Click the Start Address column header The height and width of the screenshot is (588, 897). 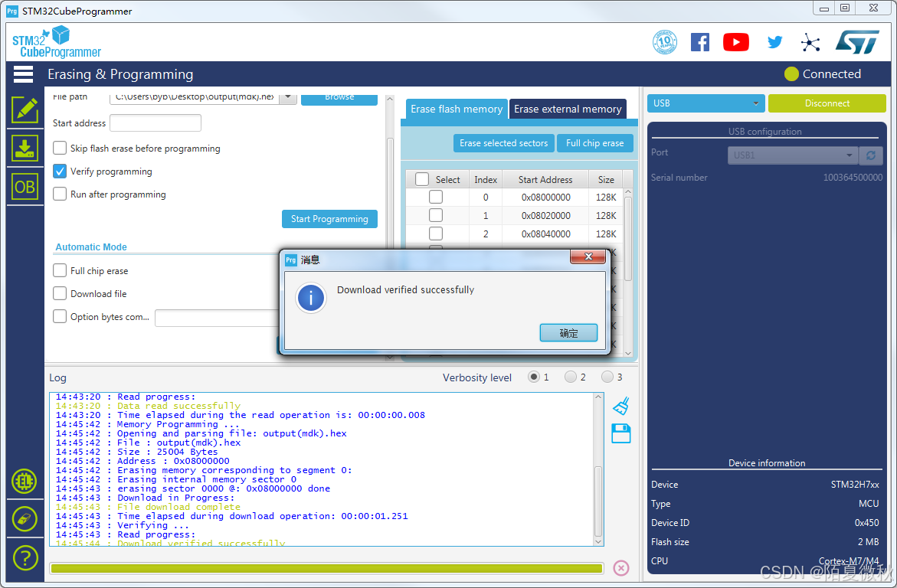coord(545,179)
